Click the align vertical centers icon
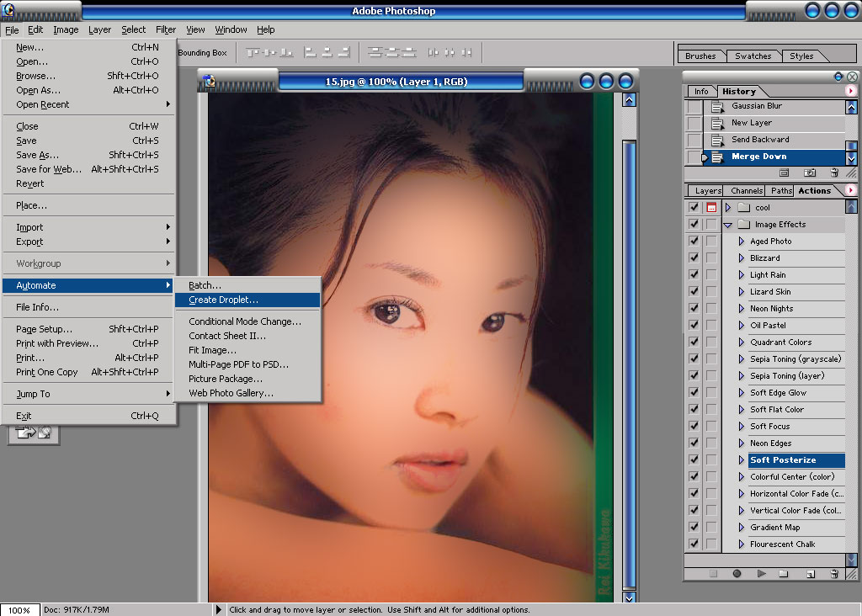 pos(269,53)
